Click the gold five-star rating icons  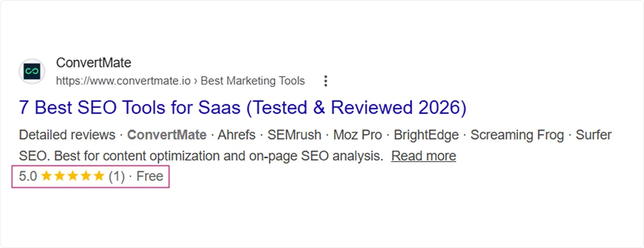click(x=72, y=176)
